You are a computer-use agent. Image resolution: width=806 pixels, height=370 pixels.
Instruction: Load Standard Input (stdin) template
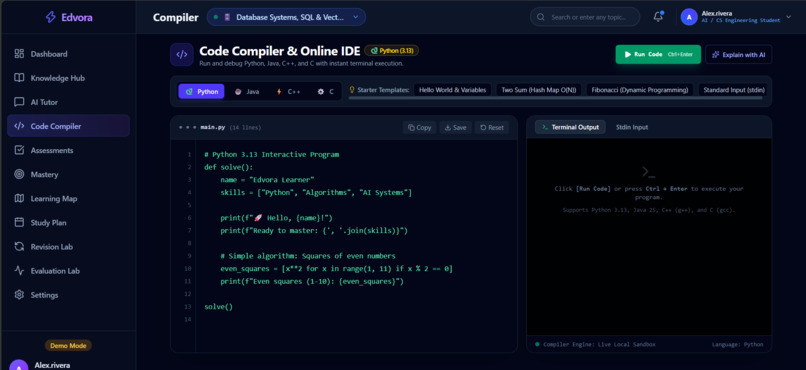(x=734, y=90)
